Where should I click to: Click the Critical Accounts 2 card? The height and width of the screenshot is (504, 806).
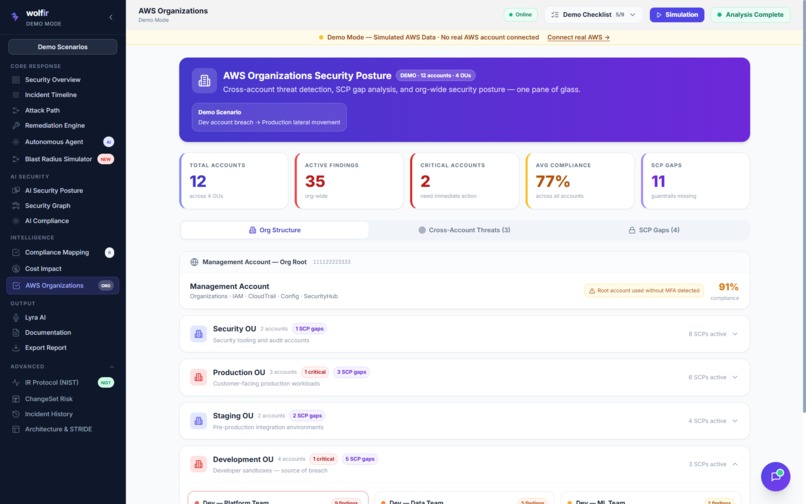(x=465, y=181)
